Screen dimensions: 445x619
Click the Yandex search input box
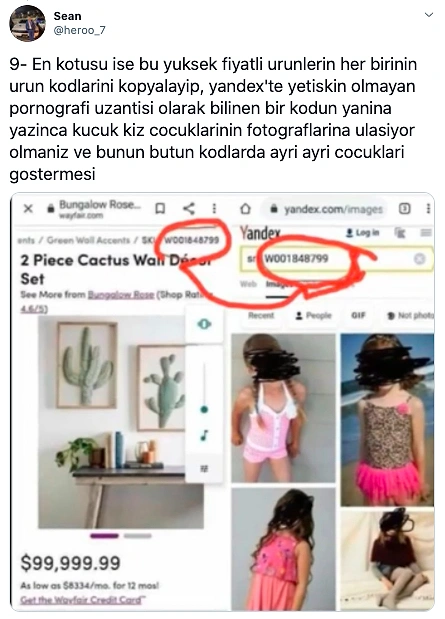(x=336, y=259)
